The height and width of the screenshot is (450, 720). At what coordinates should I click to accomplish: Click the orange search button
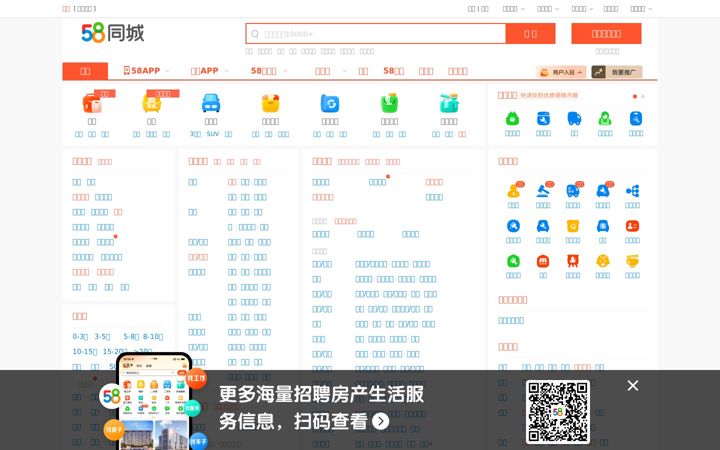pos(530,34)
